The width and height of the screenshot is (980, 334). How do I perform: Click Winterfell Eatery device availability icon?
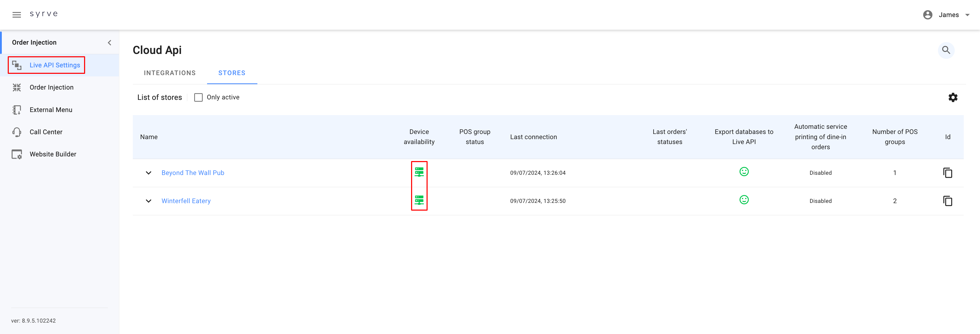[419, 200]
